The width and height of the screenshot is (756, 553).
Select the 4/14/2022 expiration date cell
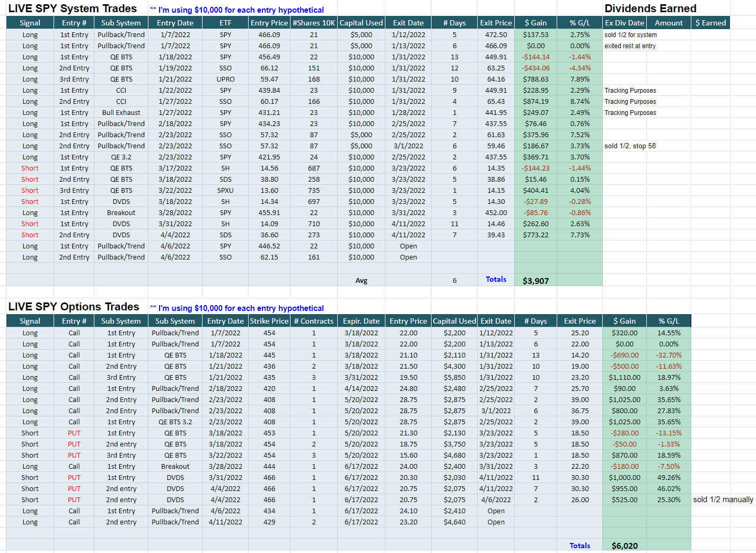[361, 388]
